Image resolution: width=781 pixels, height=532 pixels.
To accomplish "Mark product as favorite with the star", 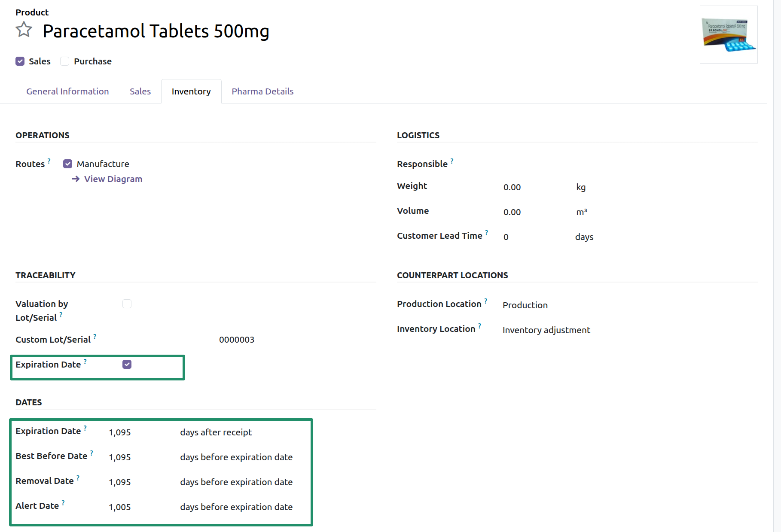I will pos(24,30).
